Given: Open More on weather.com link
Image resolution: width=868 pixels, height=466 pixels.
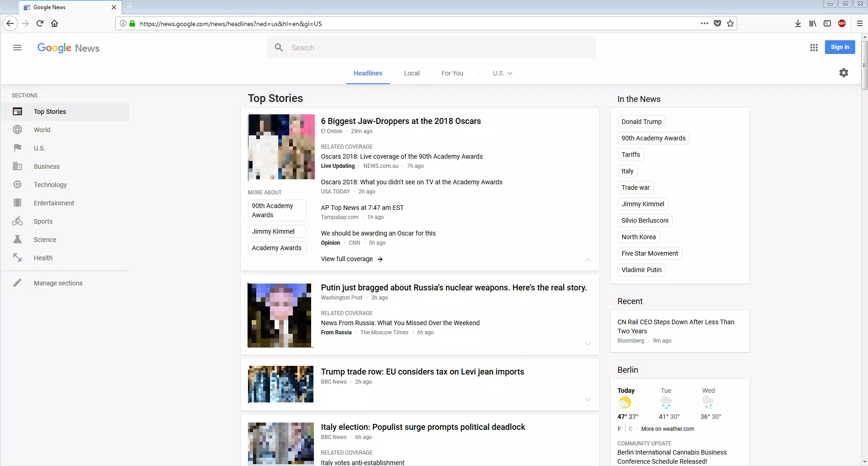Looking at the screenshot, I should 668,429.
